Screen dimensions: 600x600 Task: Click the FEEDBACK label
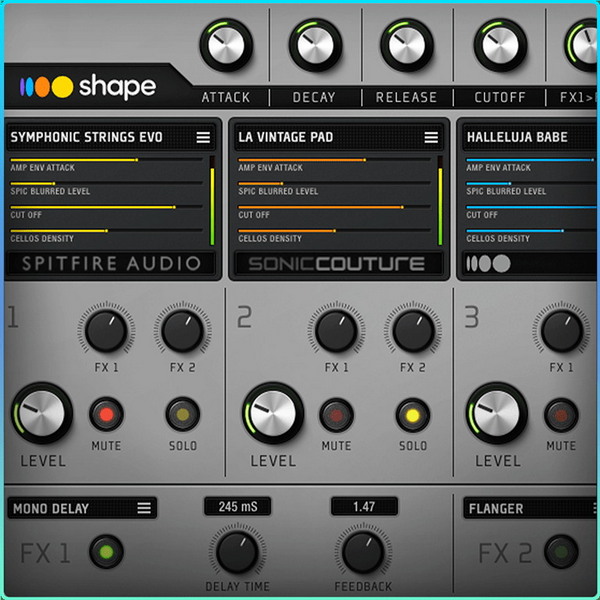pyautogui.click(x=364, y=586)
